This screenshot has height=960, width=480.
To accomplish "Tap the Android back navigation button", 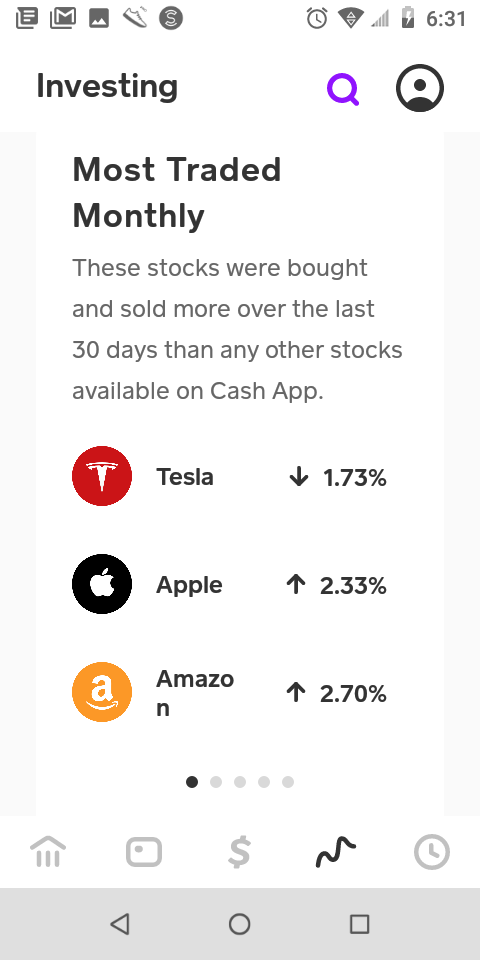I will [120, 924].
